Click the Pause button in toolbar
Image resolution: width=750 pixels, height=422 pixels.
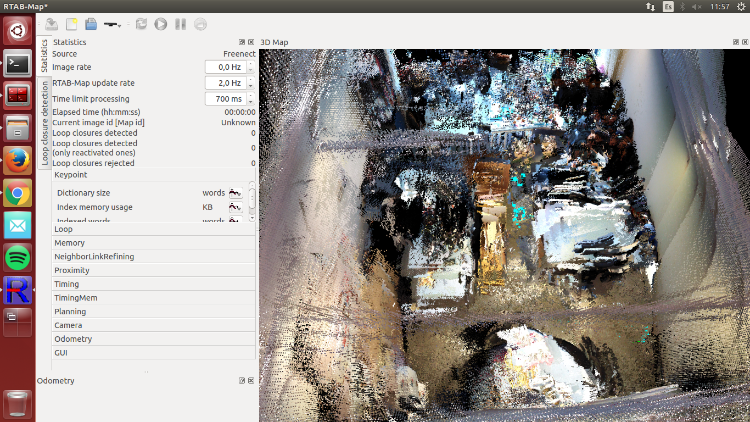[x=180, y=23]
